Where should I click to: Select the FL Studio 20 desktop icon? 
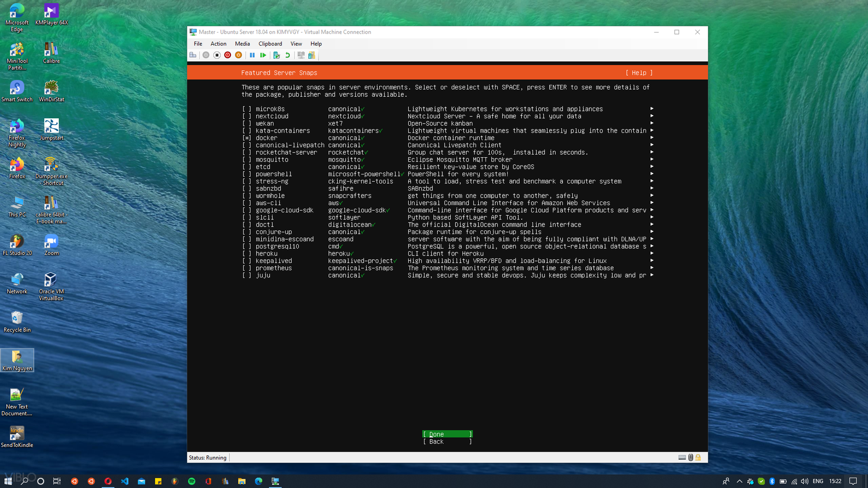coord(17,245)
